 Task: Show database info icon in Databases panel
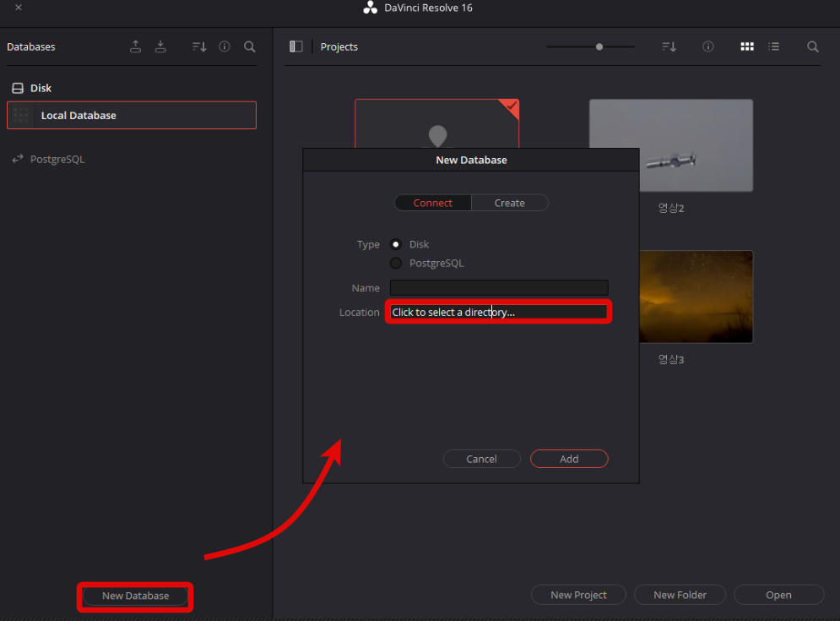225,46
